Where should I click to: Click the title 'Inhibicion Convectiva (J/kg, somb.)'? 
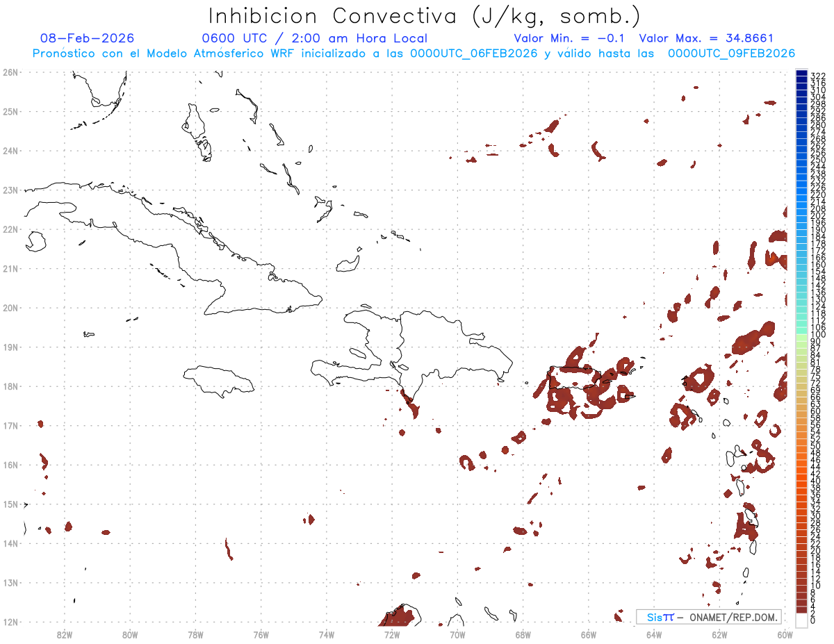(424, 17)
